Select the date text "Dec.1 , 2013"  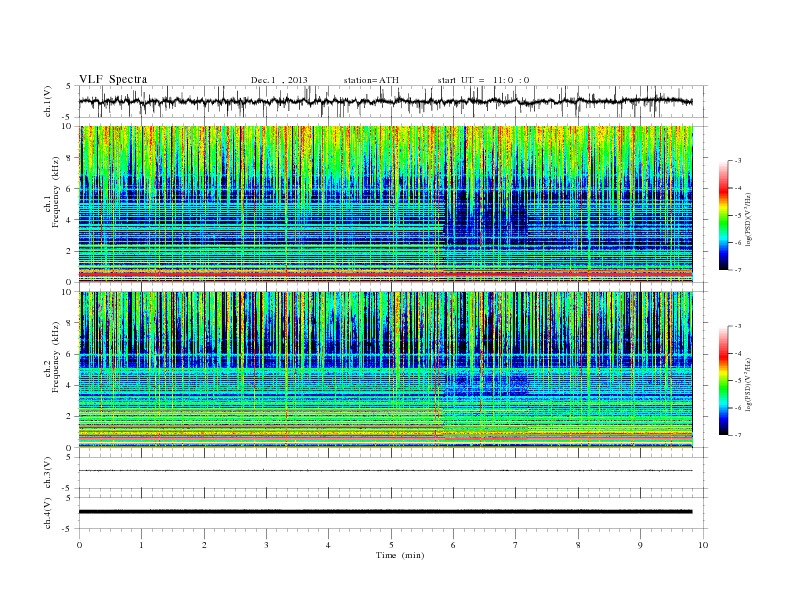(x=279, y=80)
